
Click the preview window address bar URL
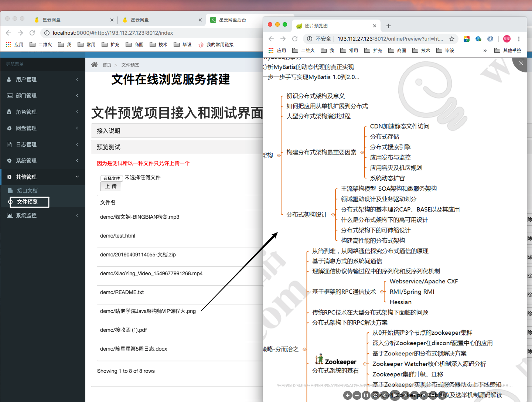pyautogui.click(x=390, y=39)
